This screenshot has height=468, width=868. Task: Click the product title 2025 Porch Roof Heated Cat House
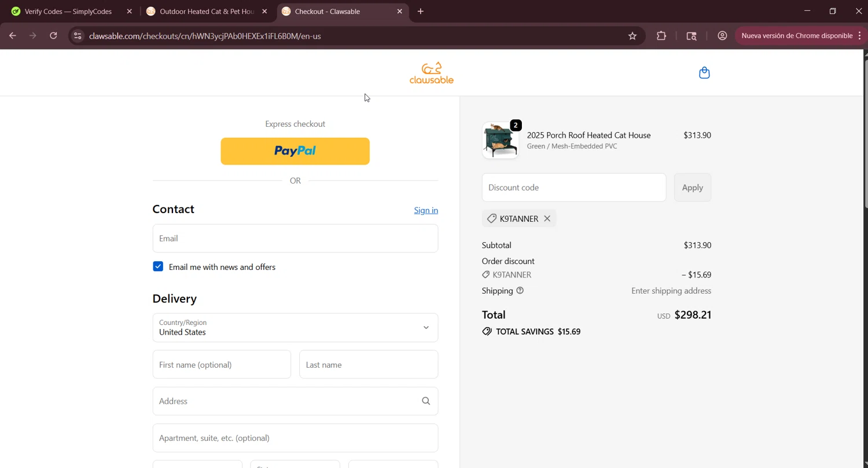point(589,135)
